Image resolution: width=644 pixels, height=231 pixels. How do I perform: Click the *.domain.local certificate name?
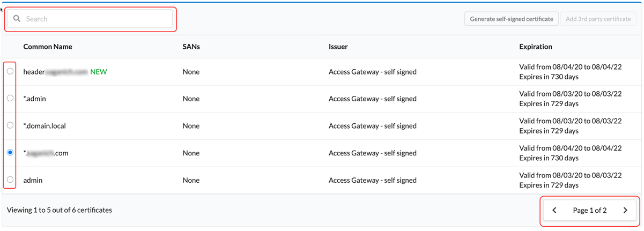coord(45,126)
